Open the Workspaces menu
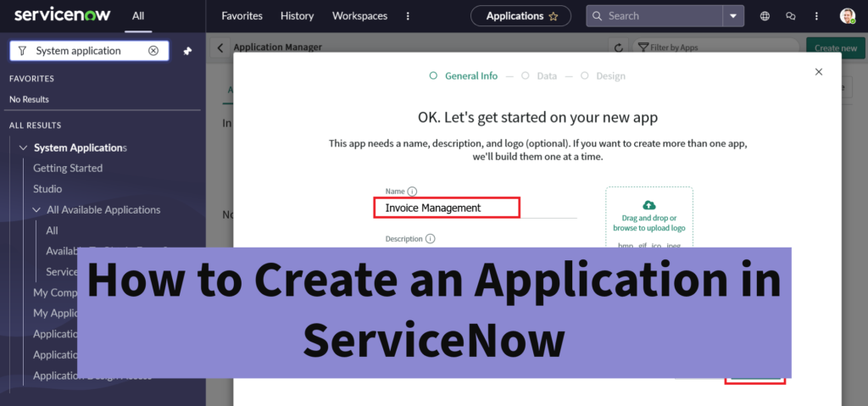The width and height of the screenshot is (868, 406). pos(359,16)
